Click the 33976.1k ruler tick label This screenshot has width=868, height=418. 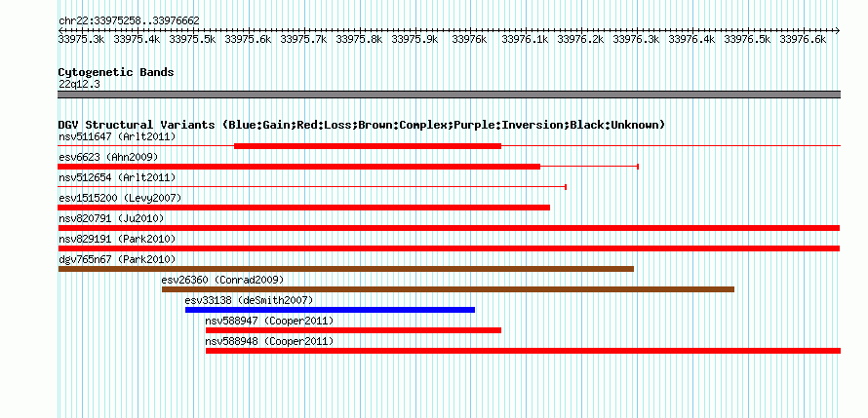[526, 39]
